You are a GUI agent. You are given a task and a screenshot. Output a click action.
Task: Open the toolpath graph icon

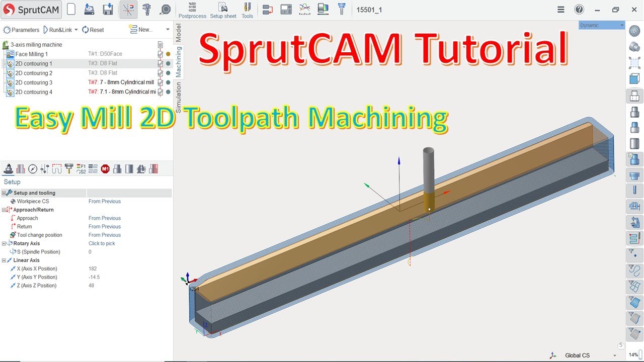tap(304, 9)
